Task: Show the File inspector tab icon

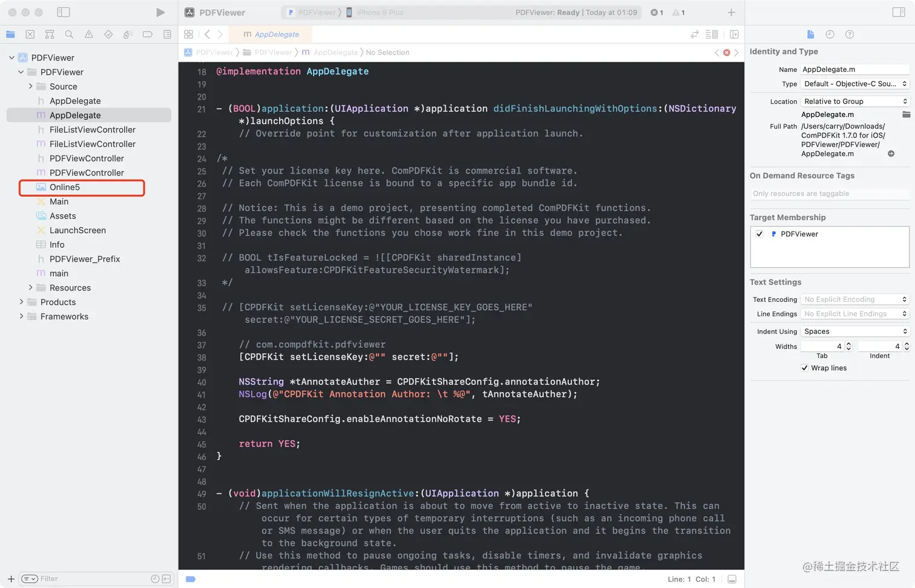Action: point(810,34)
